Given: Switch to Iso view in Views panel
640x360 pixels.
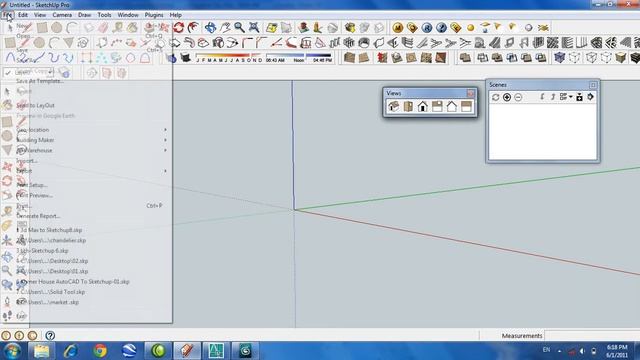Looking at the screenshot, I should tap(393, 107).
